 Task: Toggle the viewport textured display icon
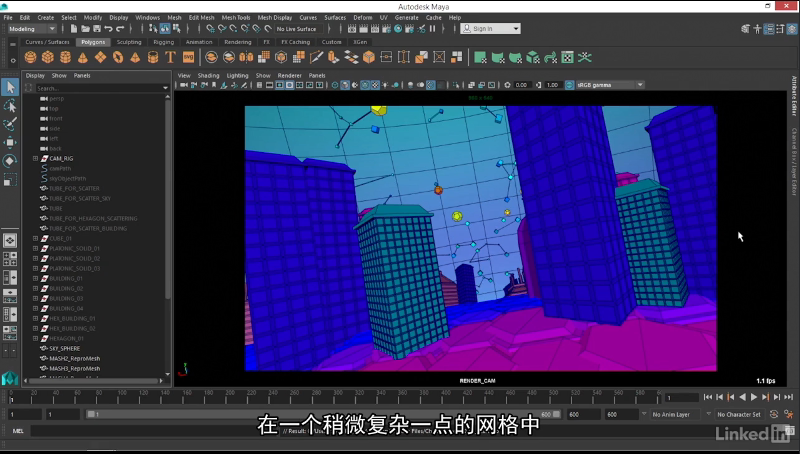coord(375,85)
